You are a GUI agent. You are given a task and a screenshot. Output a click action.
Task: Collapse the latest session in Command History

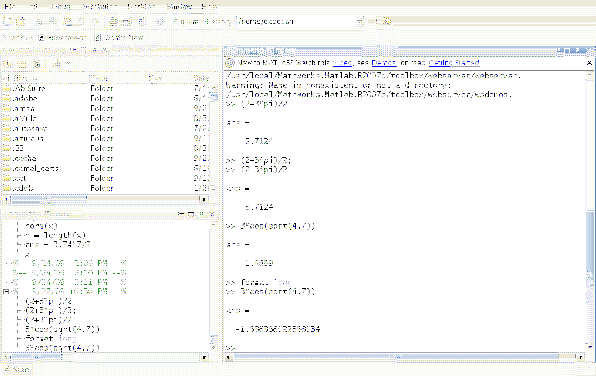point(6,292)
